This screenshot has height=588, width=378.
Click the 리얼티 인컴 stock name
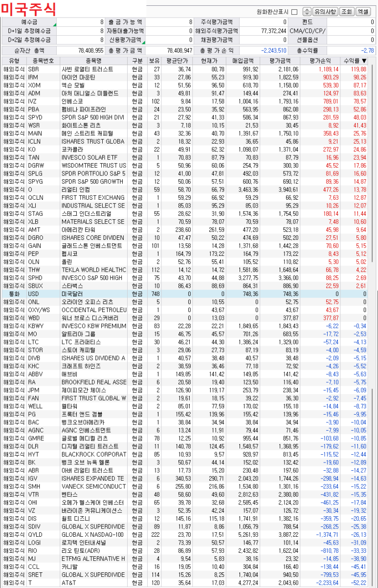click(x=76, y=189)
